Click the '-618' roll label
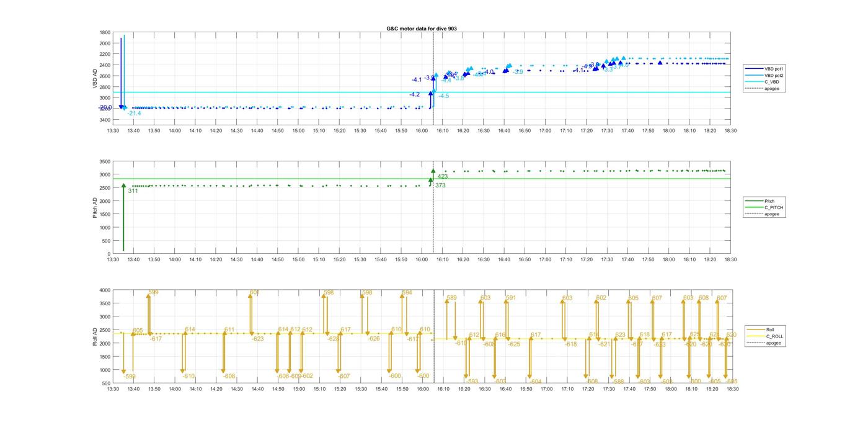The image size is (868, 430). pyautogui.click(x=570, y=344)
